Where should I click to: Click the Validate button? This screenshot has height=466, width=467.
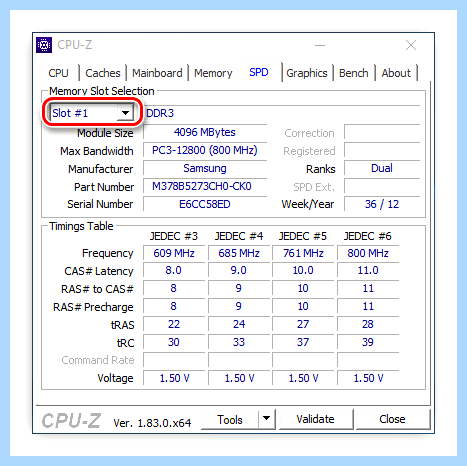[x=315, y=419]
